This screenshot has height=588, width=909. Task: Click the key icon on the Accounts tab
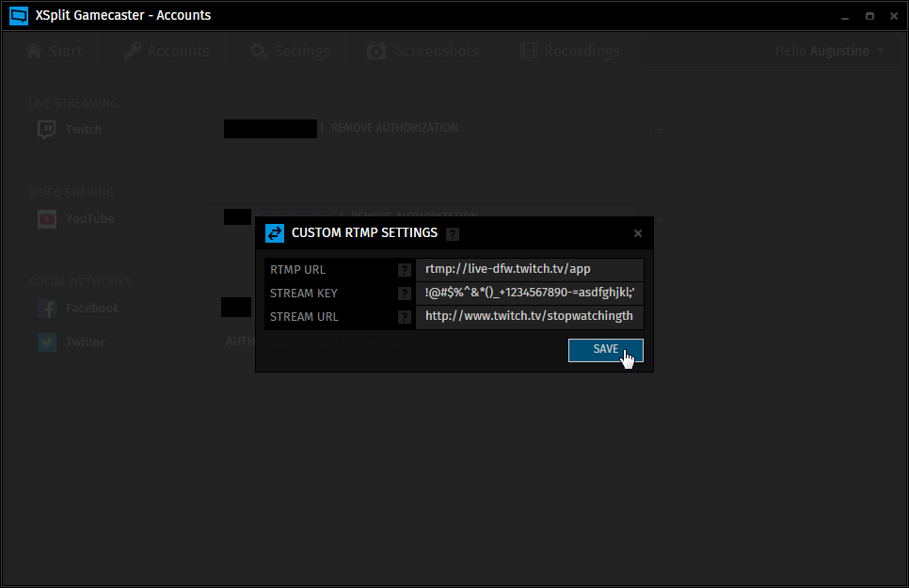tap(133, 51)
